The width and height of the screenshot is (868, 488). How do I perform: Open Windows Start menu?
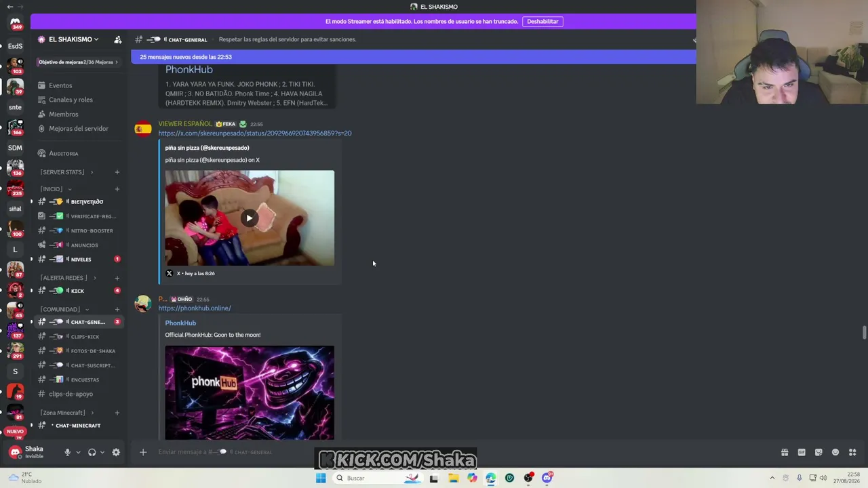pyautogui.click(x=321, y=478)
